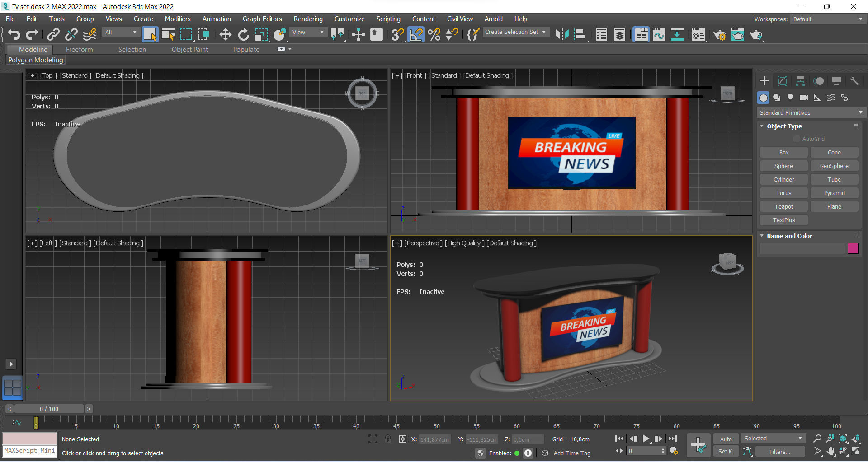Viewport: 868px width, 462px height.
Task: Open reference coordinate system View dropdown
Action: tap(308, 33)
